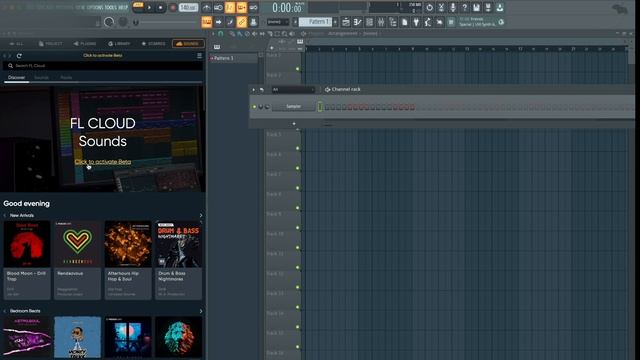Click the yellow activate Beta notice above search

pos(103,56)
